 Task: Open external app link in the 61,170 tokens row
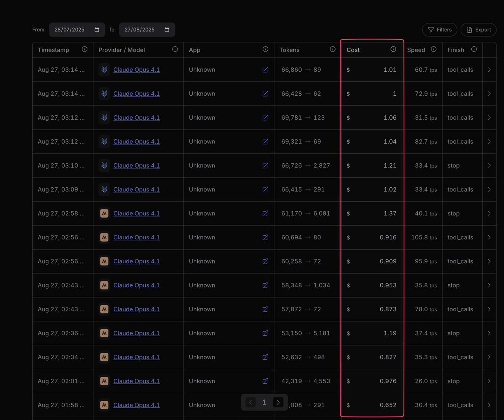(265, 213)
